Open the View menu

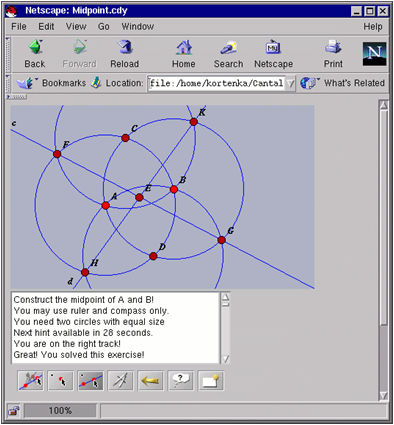coord(76,27)
